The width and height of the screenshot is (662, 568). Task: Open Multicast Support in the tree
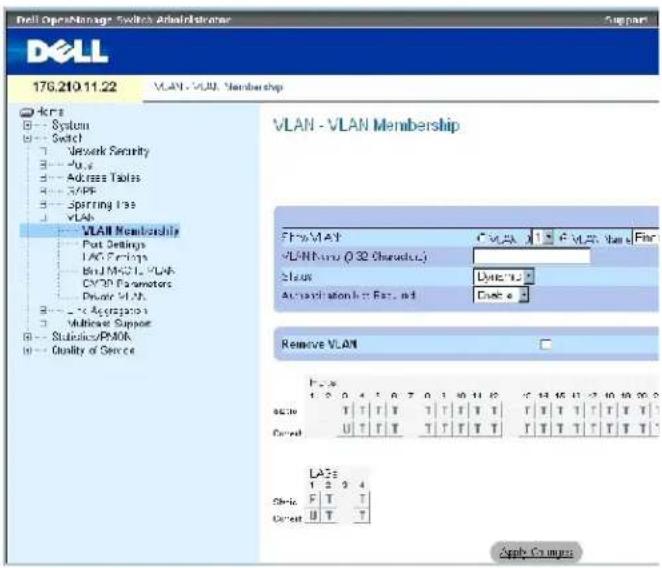pyautogui.click(x=109, y=323)
